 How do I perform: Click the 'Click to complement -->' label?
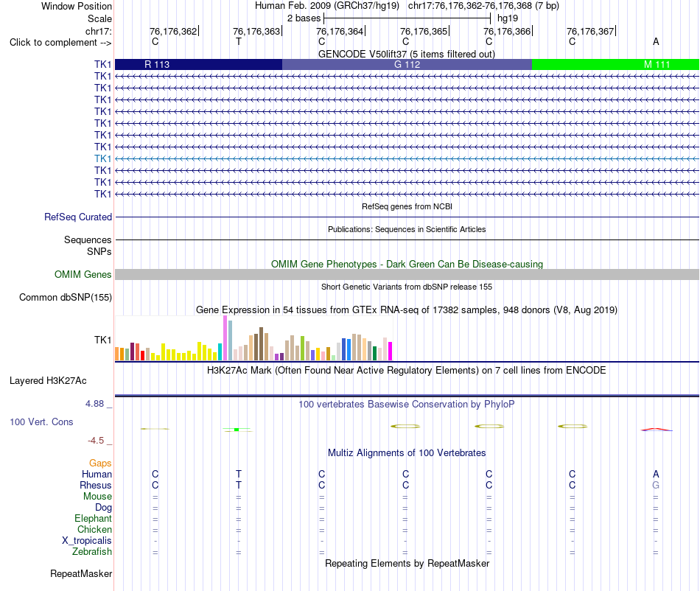pos(60,43)
